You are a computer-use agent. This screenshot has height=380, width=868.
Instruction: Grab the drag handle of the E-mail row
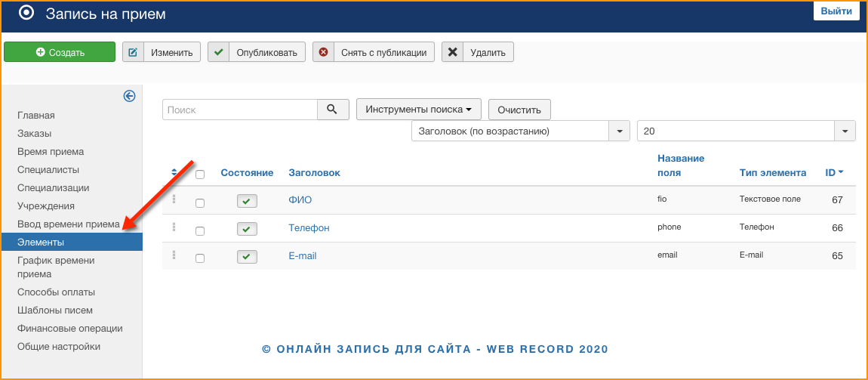click(174, 255)
